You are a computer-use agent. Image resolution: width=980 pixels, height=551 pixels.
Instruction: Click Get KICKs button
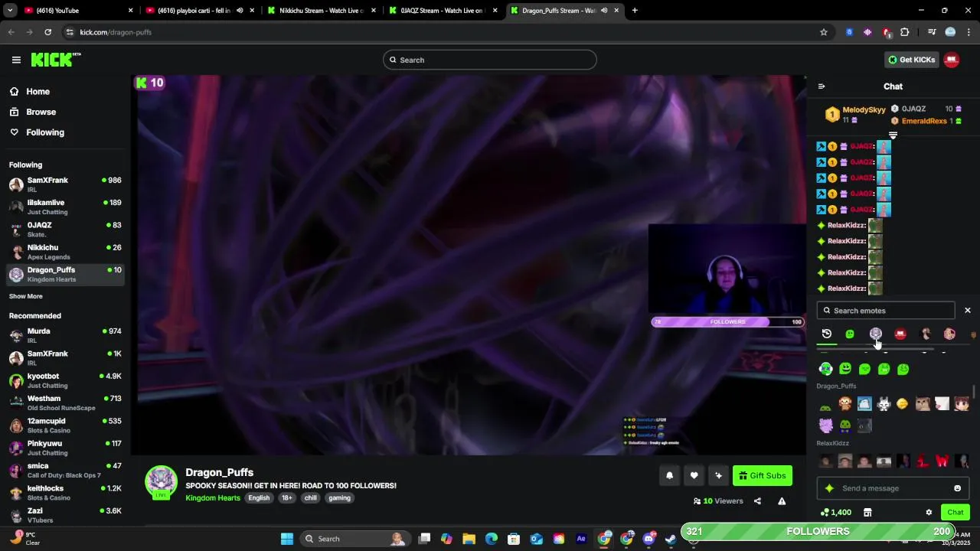[911, 60]
